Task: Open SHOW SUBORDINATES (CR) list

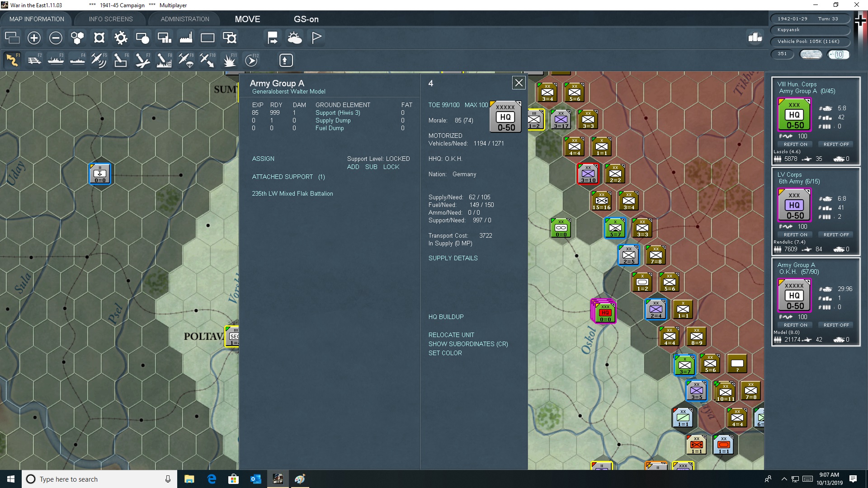Action: (x=468, y=344)
